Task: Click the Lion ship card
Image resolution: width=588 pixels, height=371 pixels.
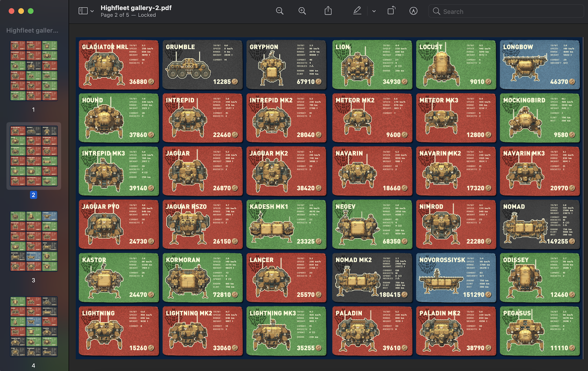Action: [x=372, y=65]
